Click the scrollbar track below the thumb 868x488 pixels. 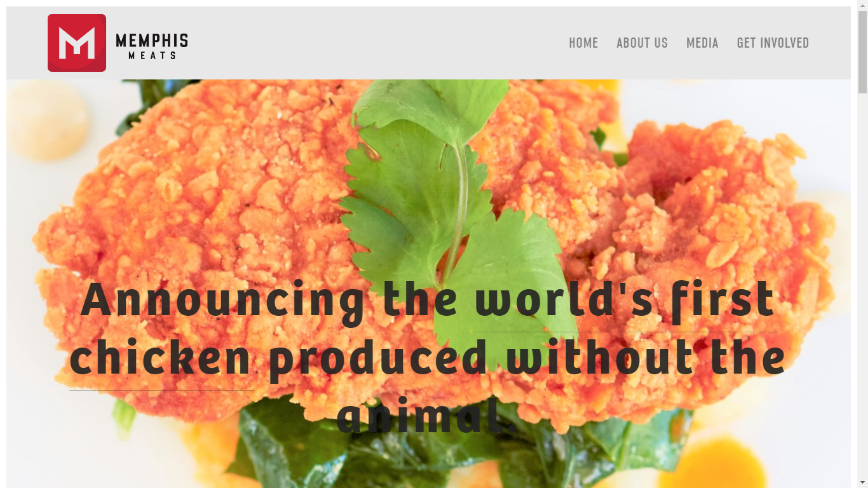[x=862, y=286]
